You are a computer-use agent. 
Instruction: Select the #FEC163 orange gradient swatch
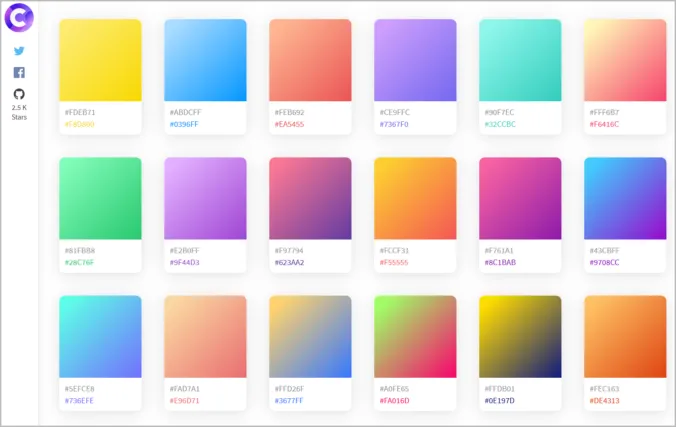click(x=625, y=336)
